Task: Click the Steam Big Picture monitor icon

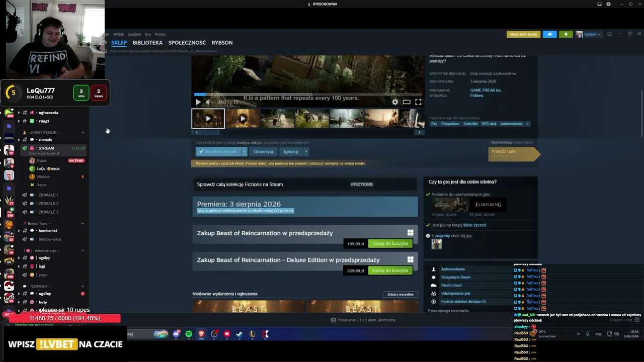Action: (609, 34)
